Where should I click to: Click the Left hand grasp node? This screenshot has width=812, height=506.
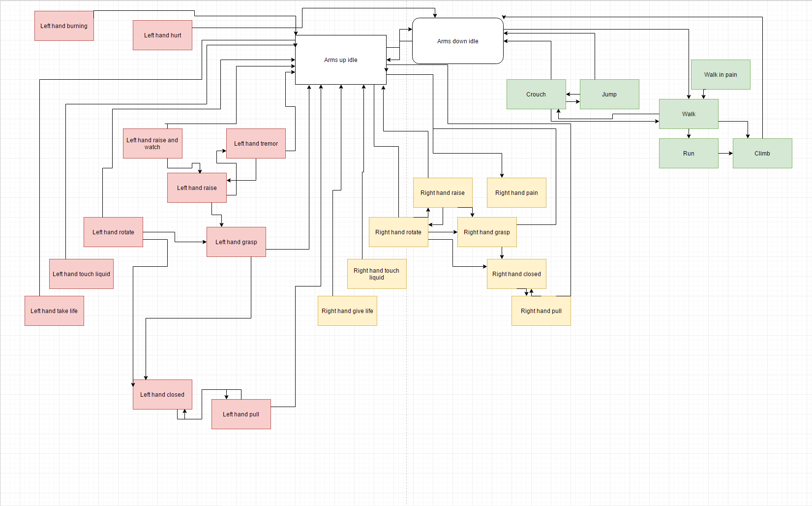[x=236, y=242]
